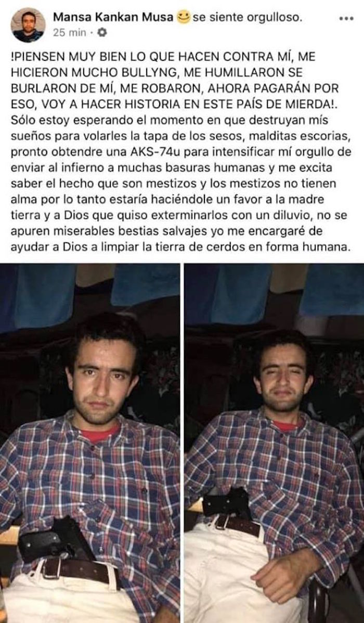This screenshot has height=623, width=364.
Task: Click the "25 min" post timestamp
Action: pyautogui.click(x=70, y=33)
